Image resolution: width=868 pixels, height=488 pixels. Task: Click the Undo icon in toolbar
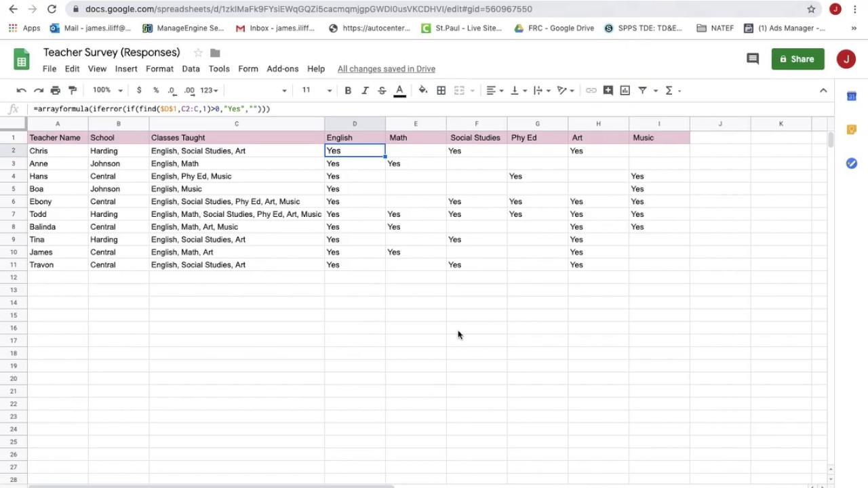tap(21, 90)
